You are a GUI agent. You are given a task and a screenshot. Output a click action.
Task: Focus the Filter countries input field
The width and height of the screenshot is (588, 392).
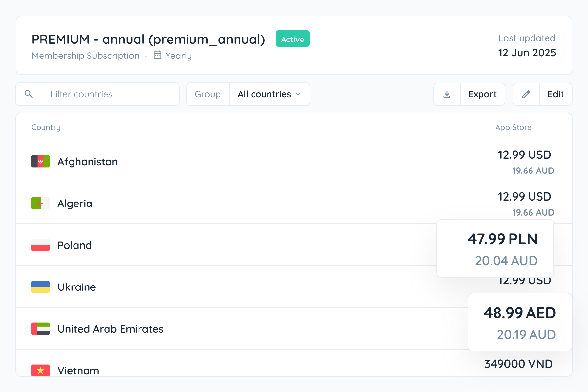[110, 94]
